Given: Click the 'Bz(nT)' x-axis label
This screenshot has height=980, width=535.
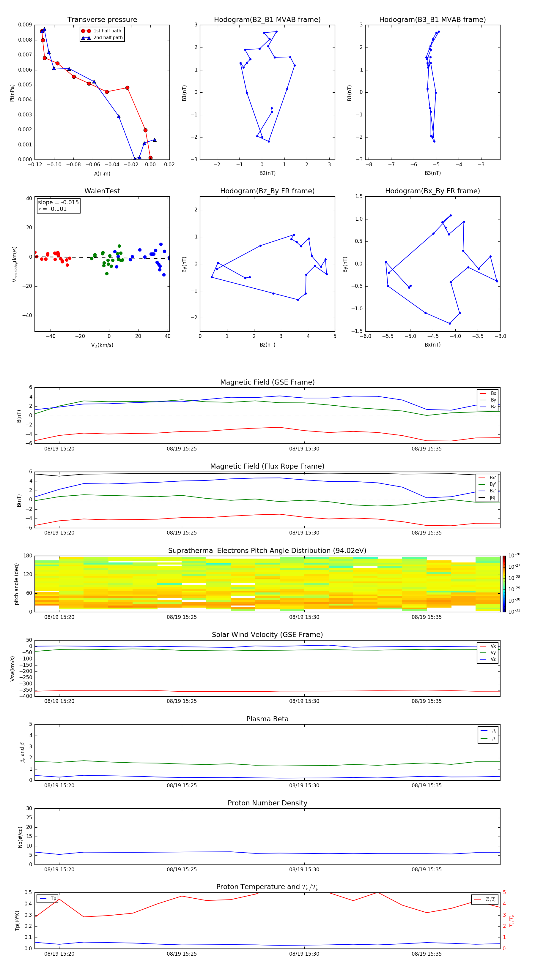Looking at the screenshot, I should 267,345.
